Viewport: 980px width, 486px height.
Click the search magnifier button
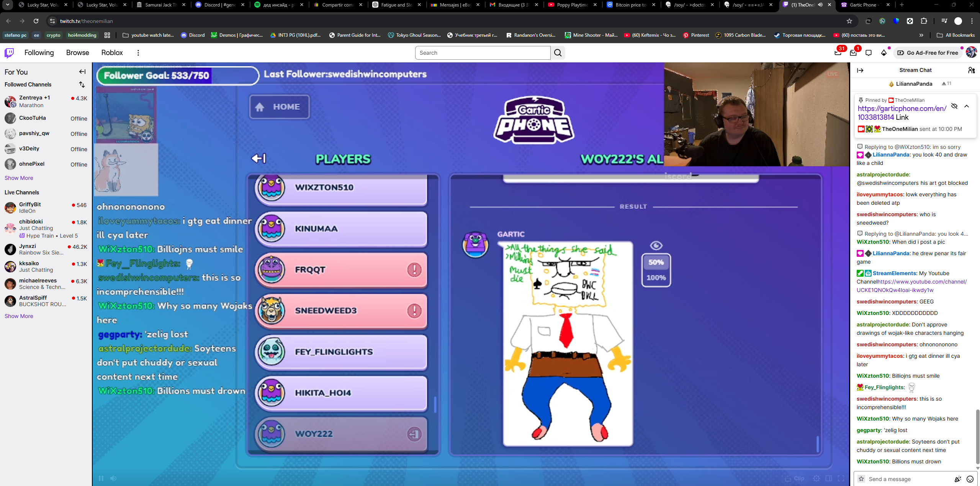coord(558,53)
